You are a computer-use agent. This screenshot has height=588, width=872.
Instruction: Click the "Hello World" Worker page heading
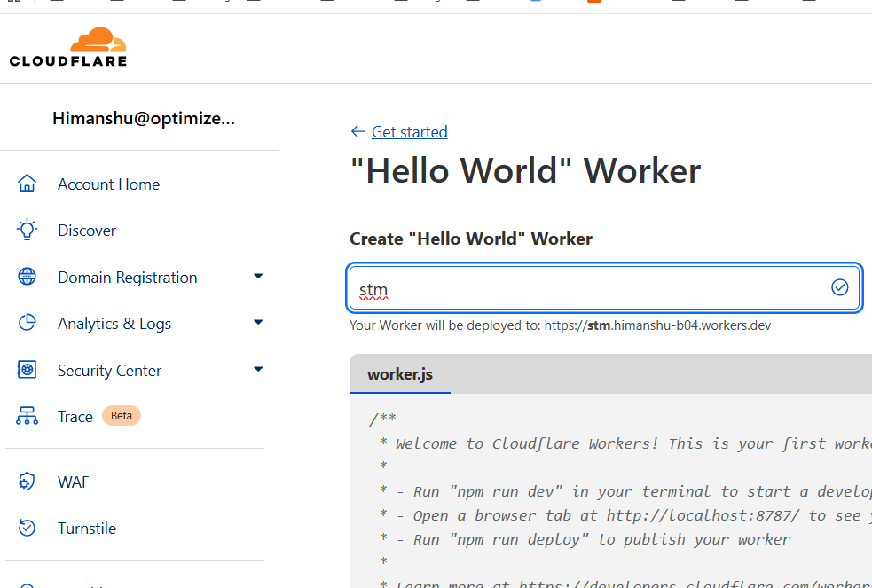525,170
